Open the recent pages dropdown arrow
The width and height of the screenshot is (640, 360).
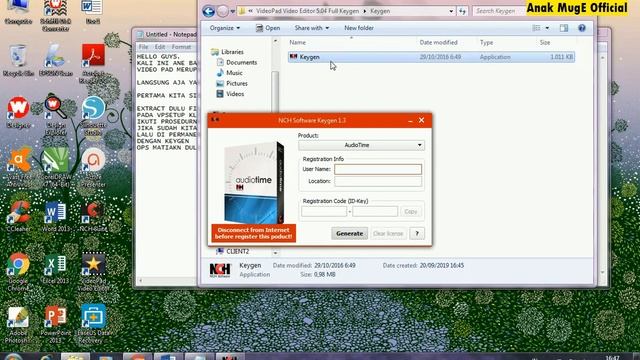coord(233,11)
